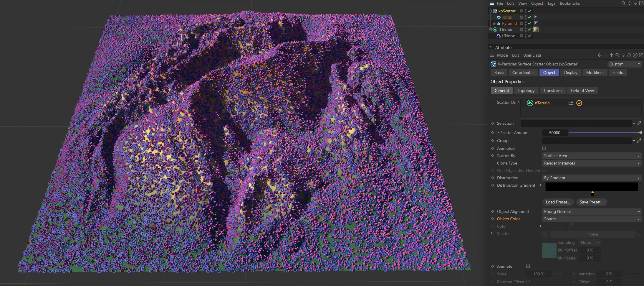This screenshot has height=286, width=644.
Task: Click the material tag on tfTerrain
Action: (x=536, y=29)
